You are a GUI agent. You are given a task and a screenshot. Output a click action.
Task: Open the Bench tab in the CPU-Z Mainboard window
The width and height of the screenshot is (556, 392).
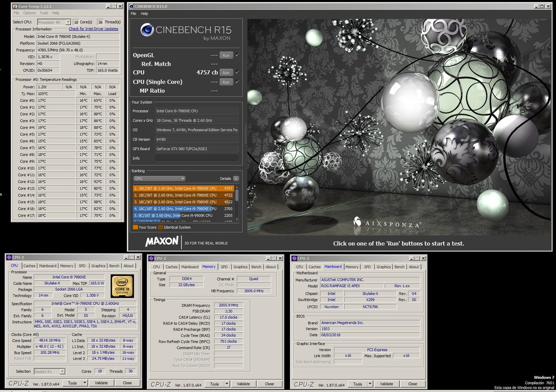(x=399, y=267)
